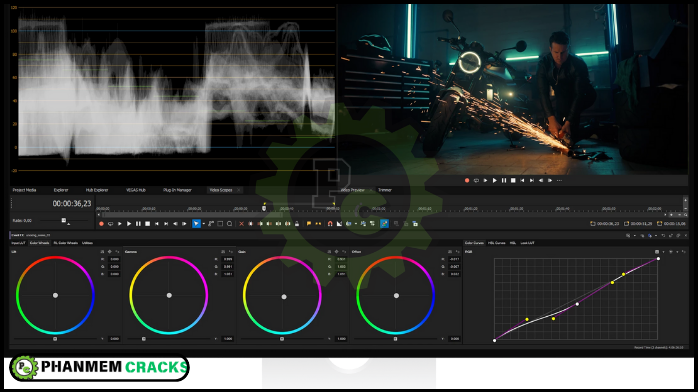Close the Video Scopes tab
This screenshot has height=392, width=698.
[x=239, y=190]
